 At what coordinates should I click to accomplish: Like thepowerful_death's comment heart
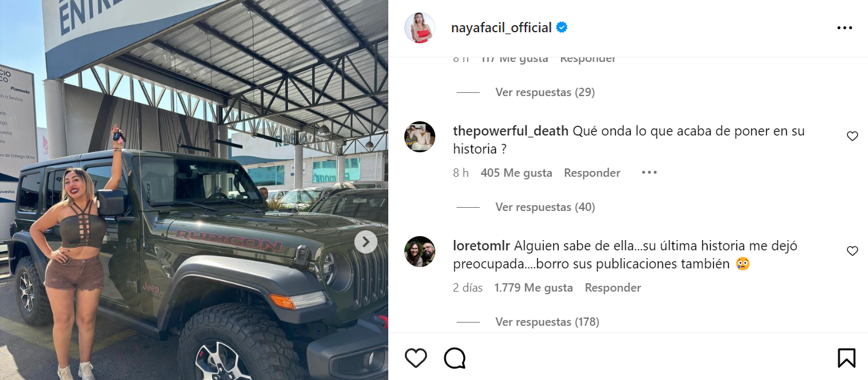point(853,136)
